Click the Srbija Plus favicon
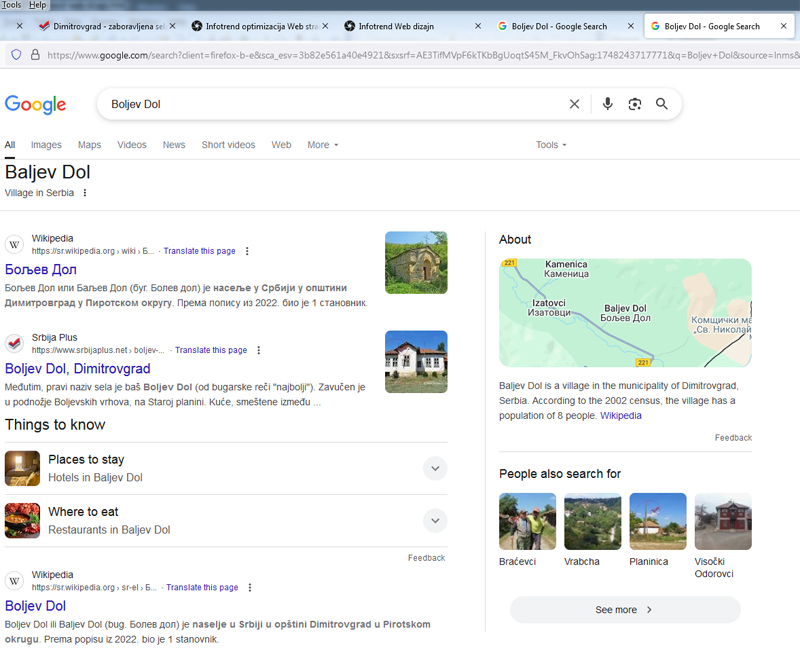This screenshot has width=800, height=649. pos(14,343)
